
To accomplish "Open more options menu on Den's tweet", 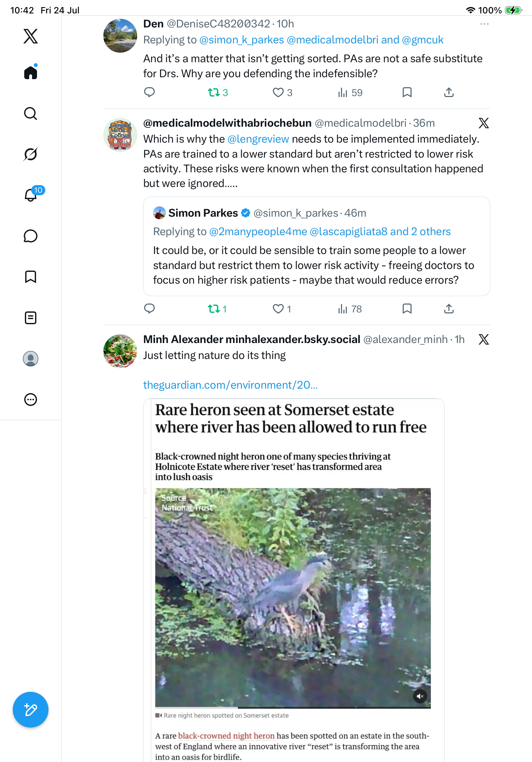I will pos(484,24).
